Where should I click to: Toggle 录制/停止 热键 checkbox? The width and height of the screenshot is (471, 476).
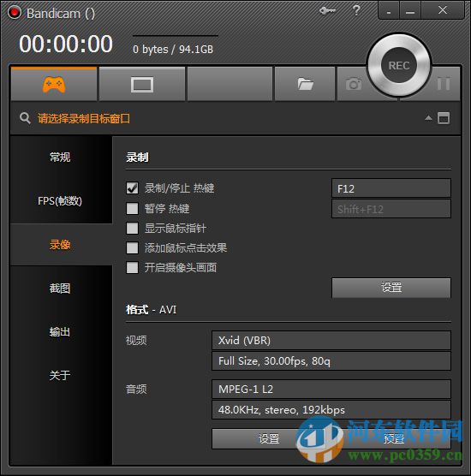point(132,188)
